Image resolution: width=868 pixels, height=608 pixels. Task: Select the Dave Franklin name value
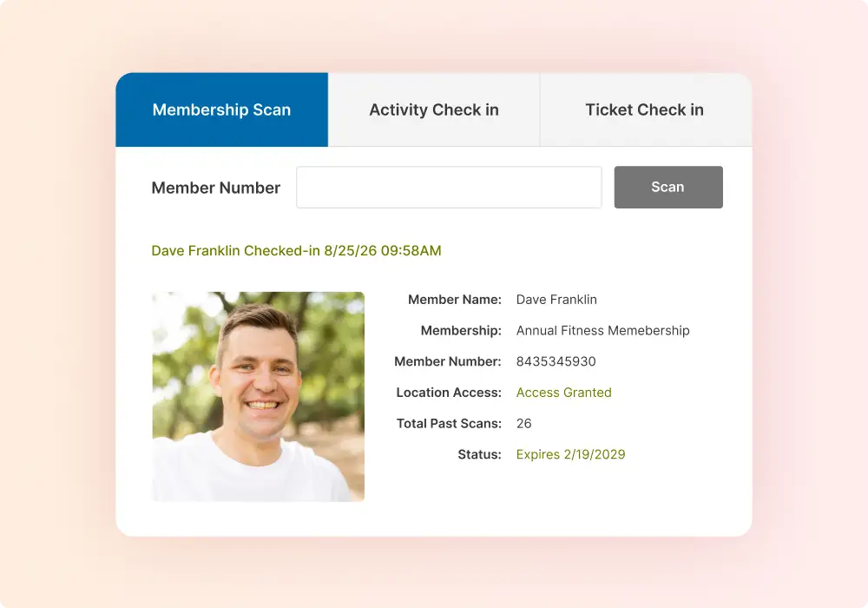tap(556, 300)
